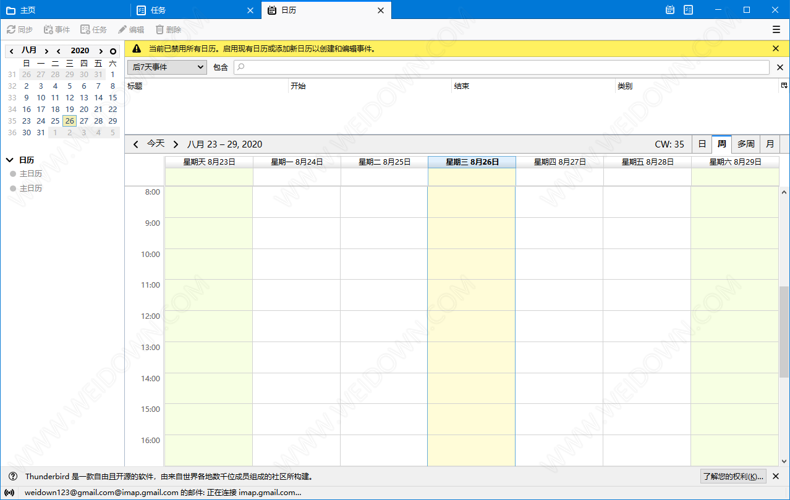Select August 15 in mini calendar
The height and width of the screenshot is (500, 790).
coord(113,98)
